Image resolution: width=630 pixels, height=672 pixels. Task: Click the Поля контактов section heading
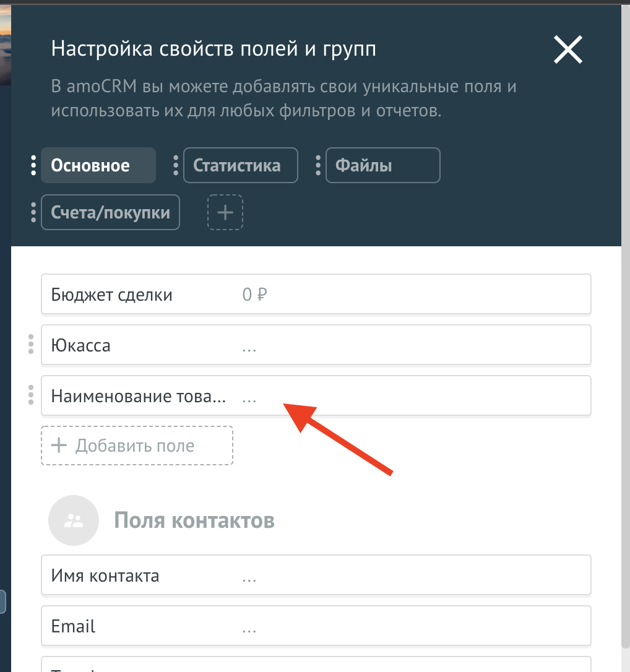point(194,520)
